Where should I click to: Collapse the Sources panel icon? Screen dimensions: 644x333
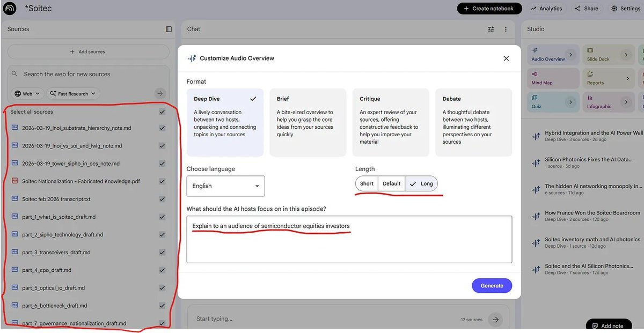pyautogui.click(x=169, y=29)
